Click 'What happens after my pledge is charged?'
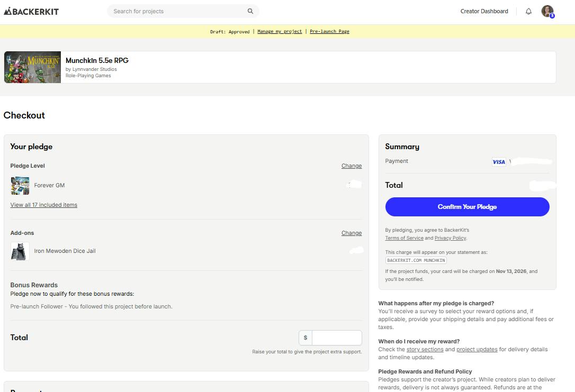 436,303
